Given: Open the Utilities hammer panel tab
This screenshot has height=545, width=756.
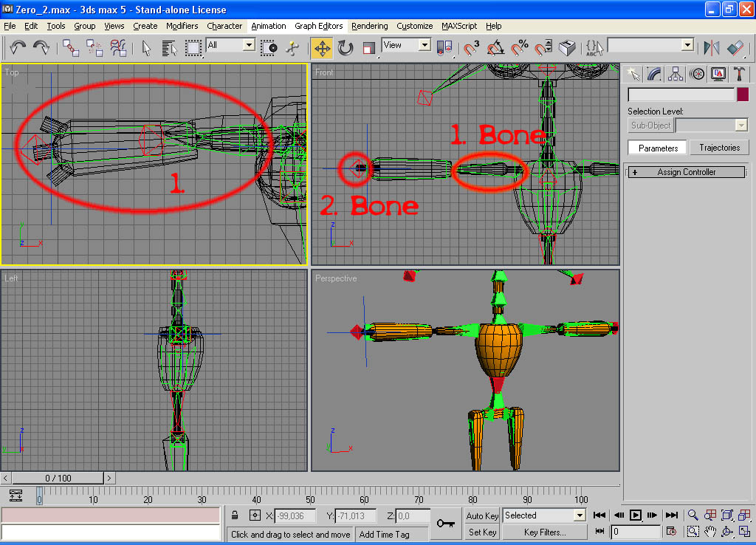Looking at the screenshot, I should 738,74.
